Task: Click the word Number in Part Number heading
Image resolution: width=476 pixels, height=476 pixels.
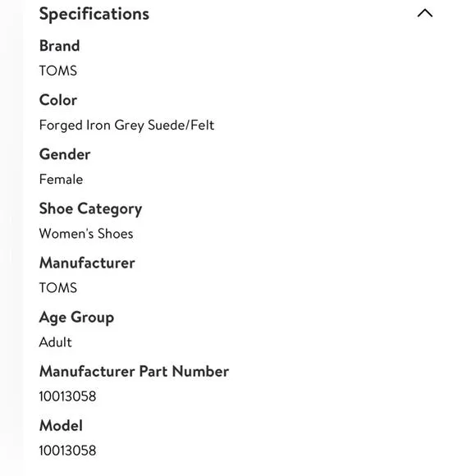Action: coord(201,372)
